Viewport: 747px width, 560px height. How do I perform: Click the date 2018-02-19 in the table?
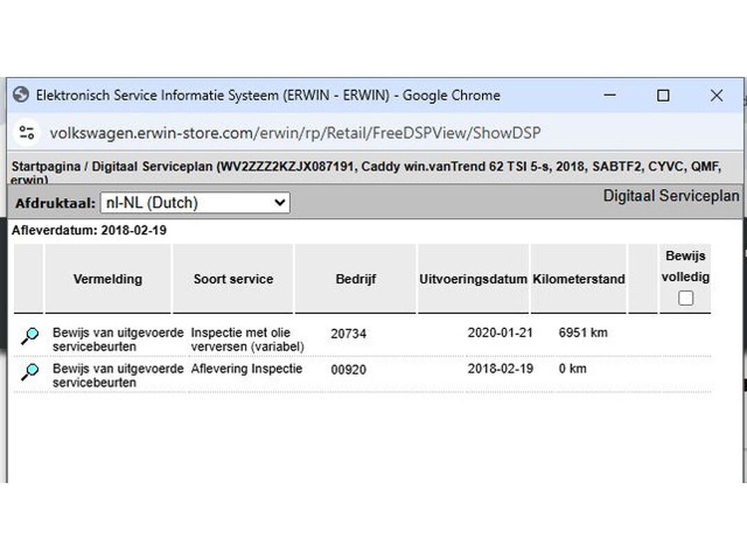(x=500, y=368)
